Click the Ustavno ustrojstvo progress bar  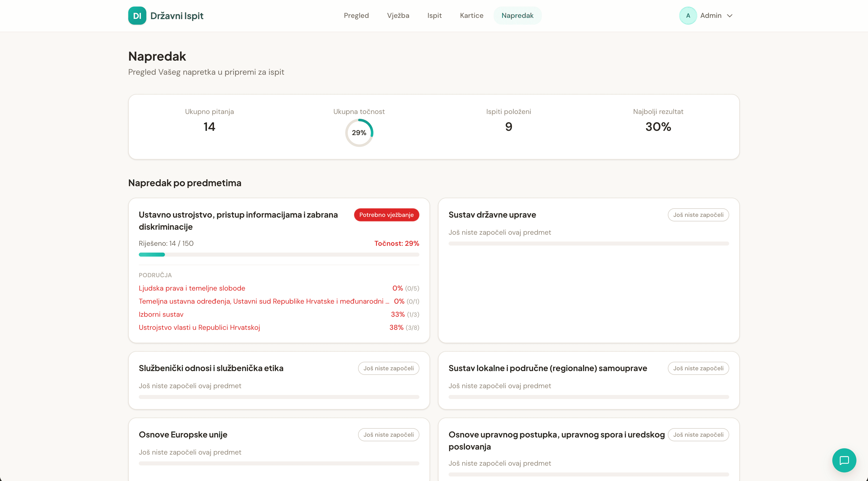tap(279, 255)
